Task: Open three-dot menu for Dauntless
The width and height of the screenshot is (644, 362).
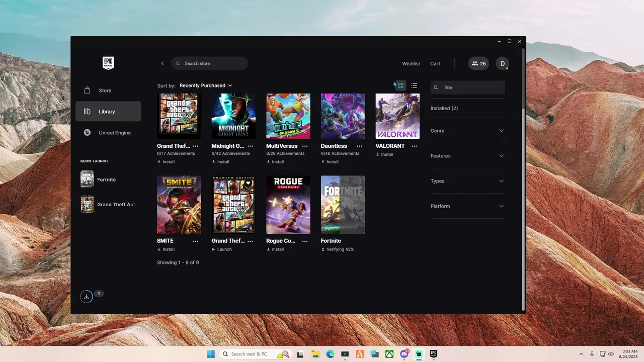Action: pos(360,146)
